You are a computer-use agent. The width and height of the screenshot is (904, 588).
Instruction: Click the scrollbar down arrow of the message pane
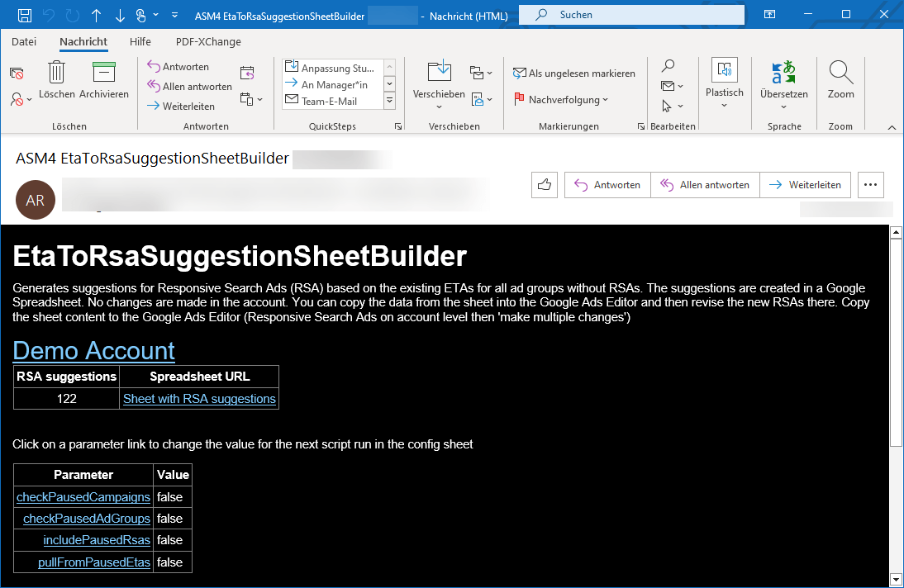coord(896,579)
